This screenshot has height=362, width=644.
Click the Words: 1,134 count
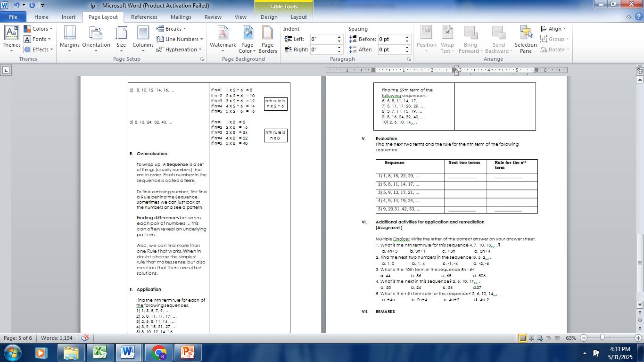(x=57, y=338)
